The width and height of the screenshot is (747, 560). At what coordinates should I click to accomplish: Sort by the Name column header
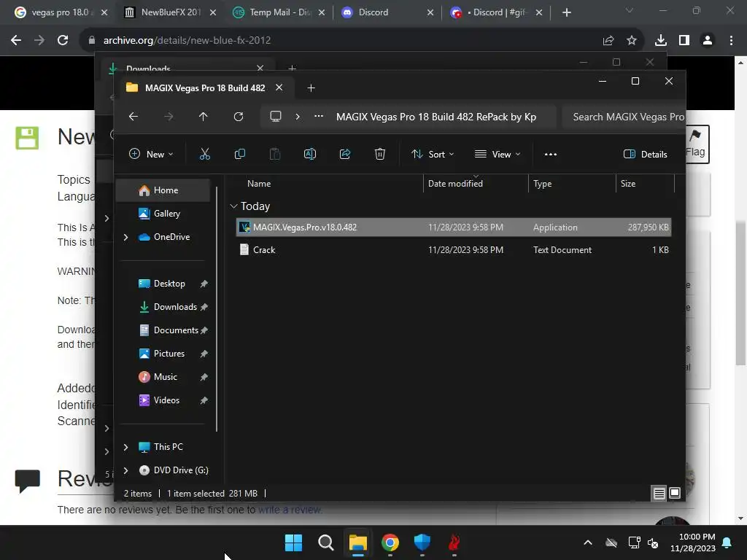259,183
